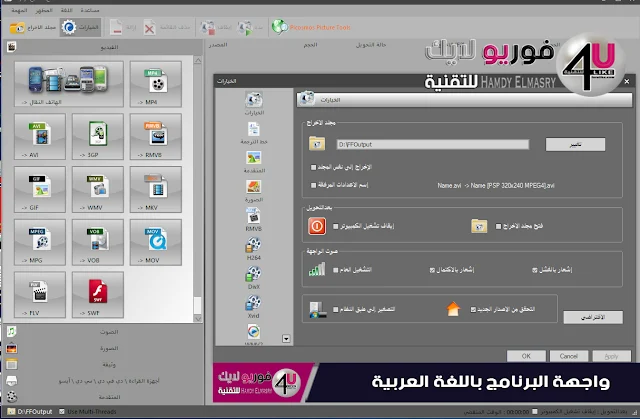The width and height of the screenshot is (640, 419).
Task: Select the FLV conversion tile
Action: pyautogui.click(x=40, y=295)
